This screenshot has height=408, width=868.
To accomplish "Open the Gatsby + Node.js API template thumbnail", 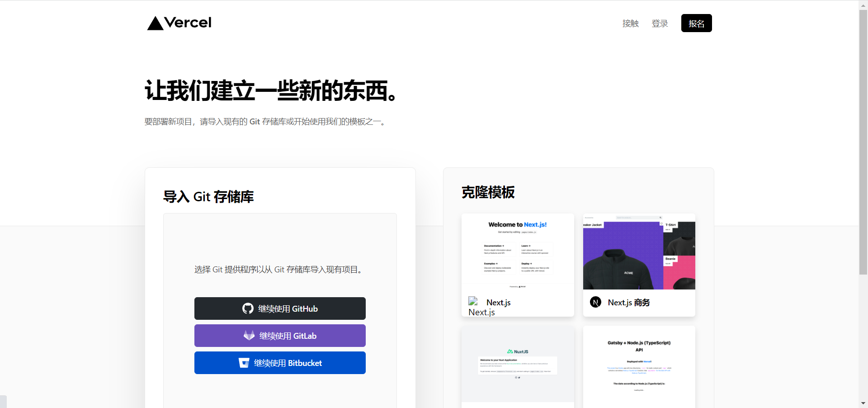I will click(x=639, y=366).
